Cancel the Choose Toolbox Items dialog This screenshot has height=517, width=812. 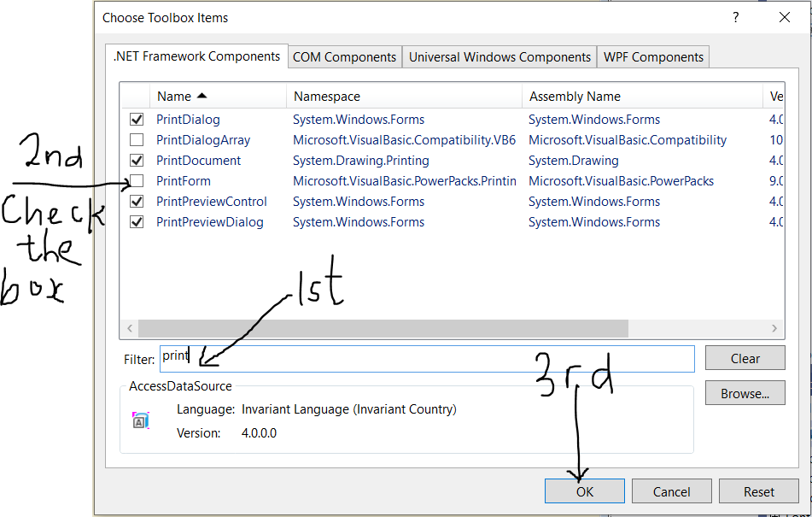point(672,491)
